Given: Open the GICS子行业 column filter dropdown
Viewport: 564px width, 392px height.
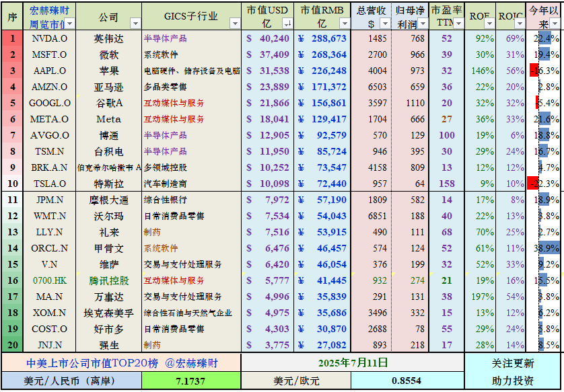Looking at the screenshot, I should click(x=235, y=24).
